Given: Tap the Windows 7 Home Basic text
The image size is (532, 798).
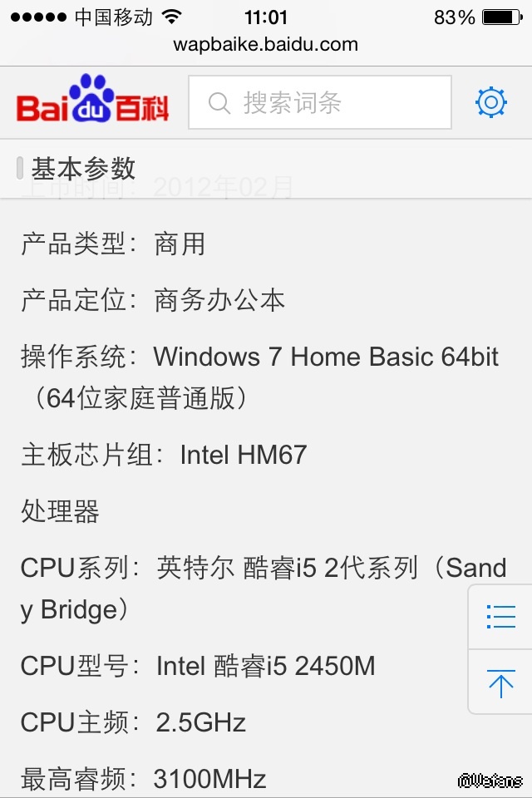Looking at the screenshot, I should click(x=326, y=357).
